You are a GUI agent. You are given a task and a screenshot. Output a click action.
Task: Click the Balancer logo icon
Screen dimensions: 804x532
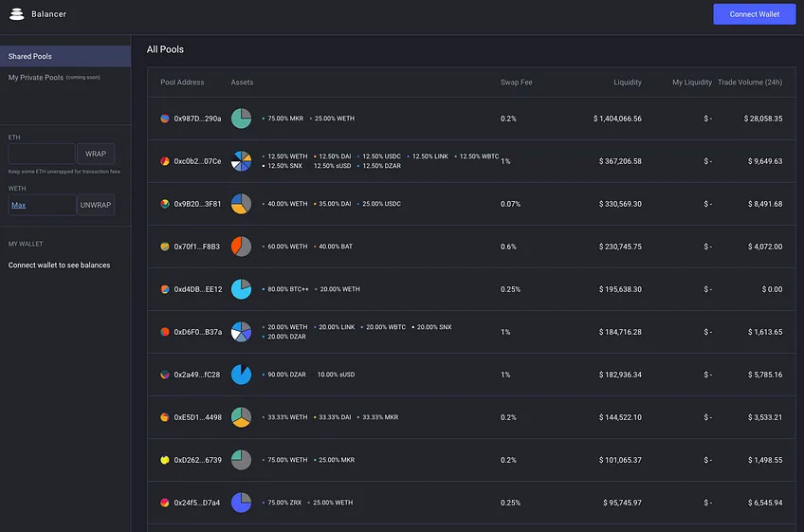(x=17, y=14)
